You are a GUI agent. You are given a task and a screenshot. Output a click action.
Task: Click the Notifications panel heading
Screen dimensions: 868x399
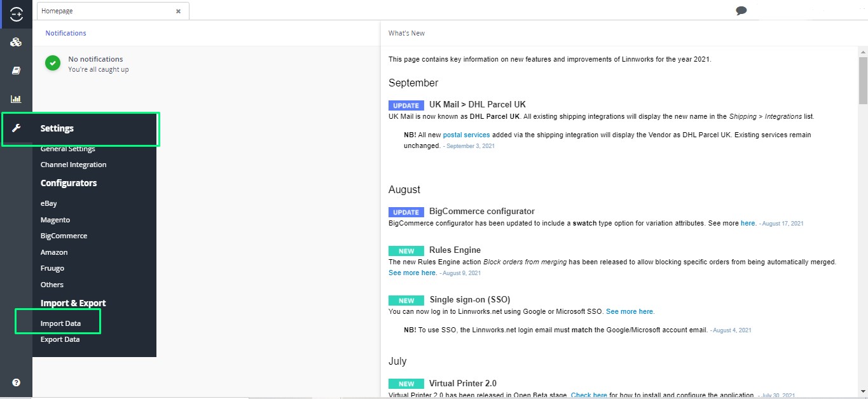pos(65,33)
